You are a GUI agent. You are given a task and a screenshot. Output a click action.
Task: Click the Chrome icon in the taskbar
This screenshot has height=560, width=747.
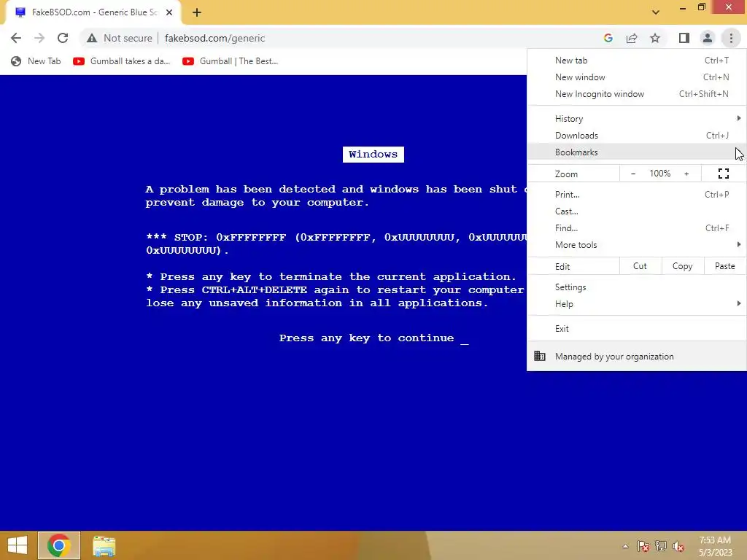tap(59, 545)
